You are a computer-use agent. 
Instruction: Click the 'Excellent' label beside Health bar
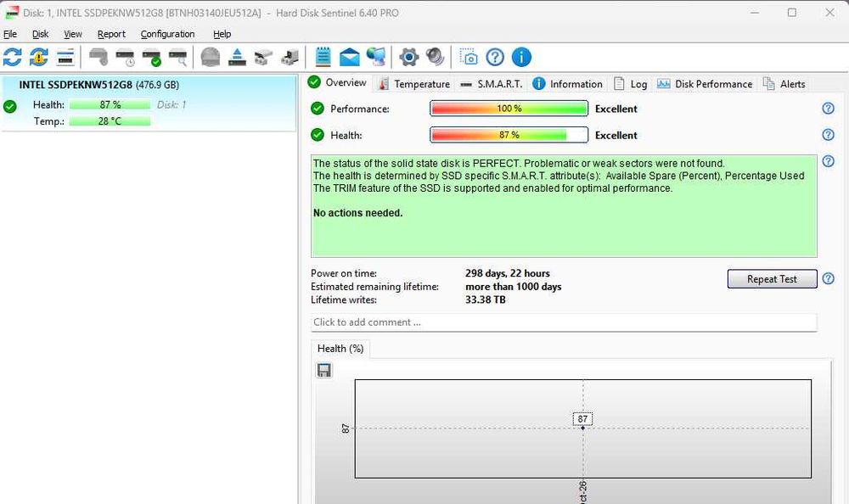coord(616,135)
